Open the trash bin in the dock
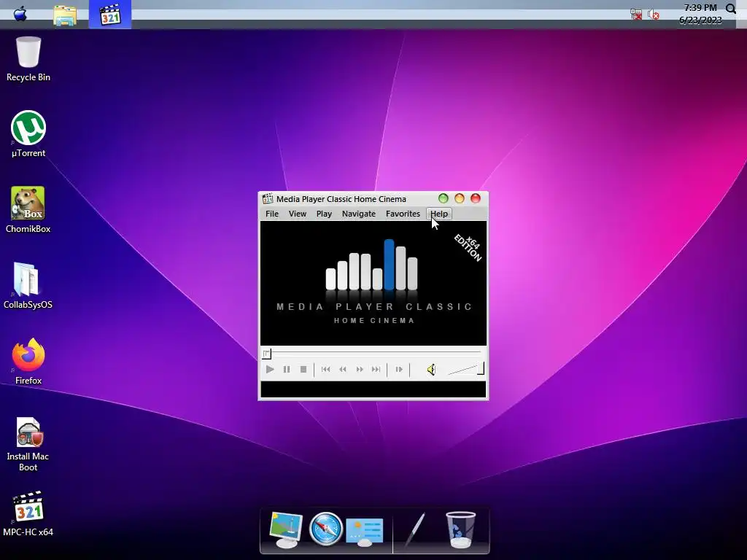 pos(460,529)
